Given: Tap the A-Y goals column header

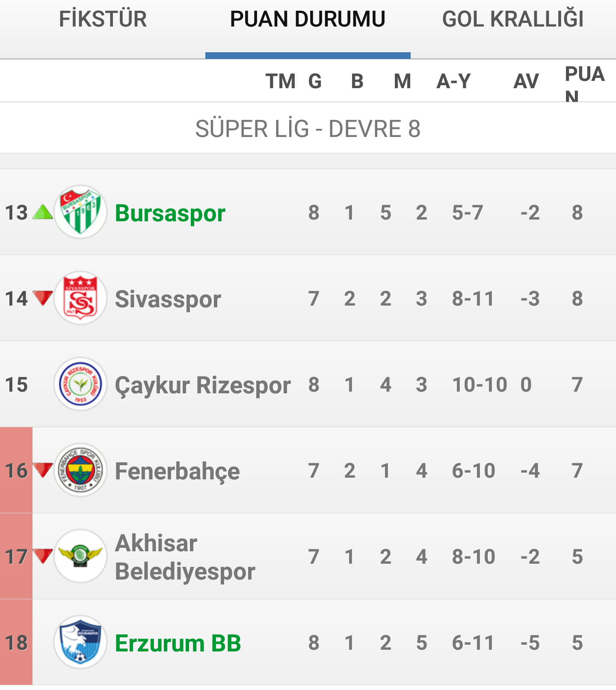Looking at the screenshot, I should (x=453, y=81).
